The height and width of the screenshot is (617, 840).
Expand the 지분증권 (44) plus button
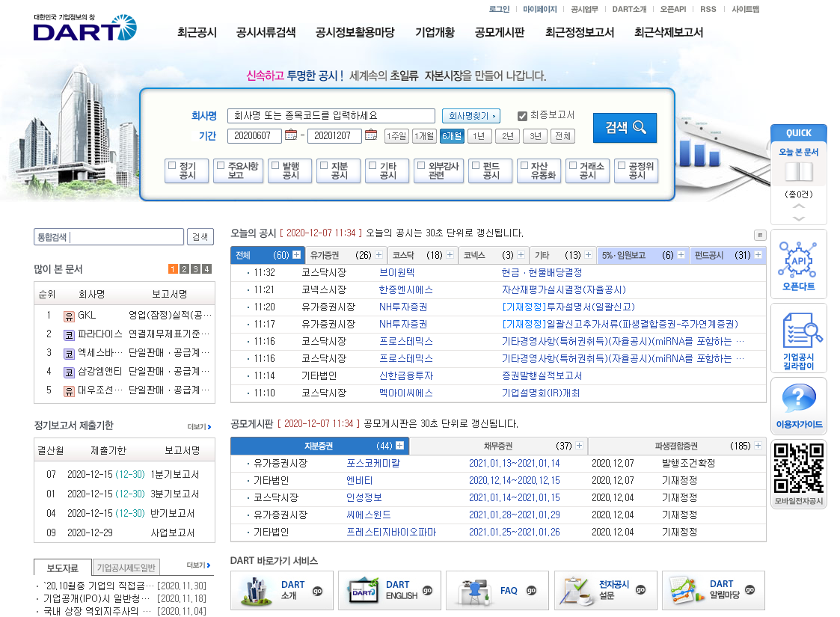[x=399, y=446]
